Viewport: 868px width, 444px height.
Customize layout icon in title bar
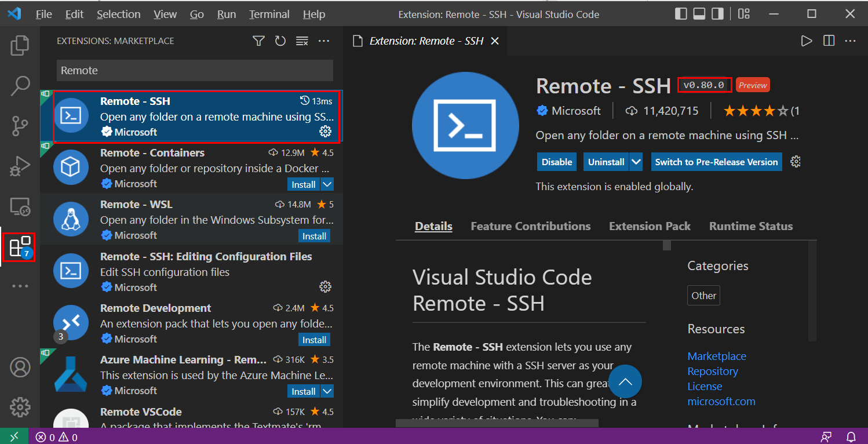point(745,14)
